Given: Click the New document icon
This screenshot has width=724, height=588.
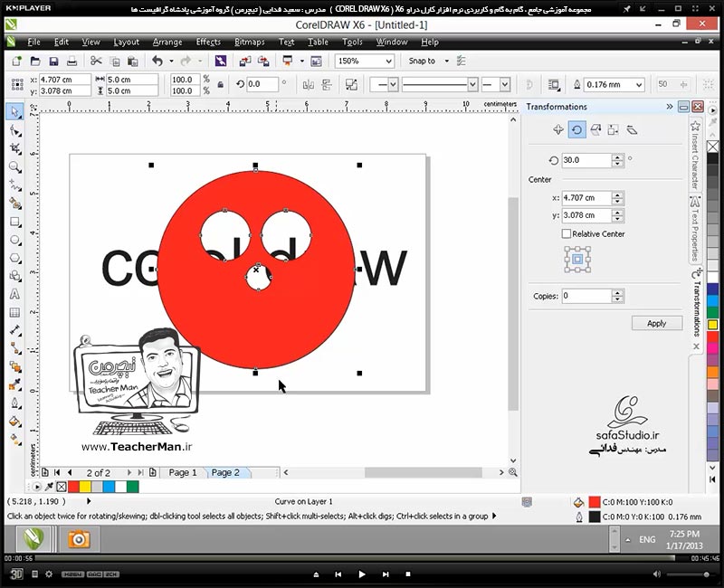Looking at the screenshot, I should (x=16, y=61).
